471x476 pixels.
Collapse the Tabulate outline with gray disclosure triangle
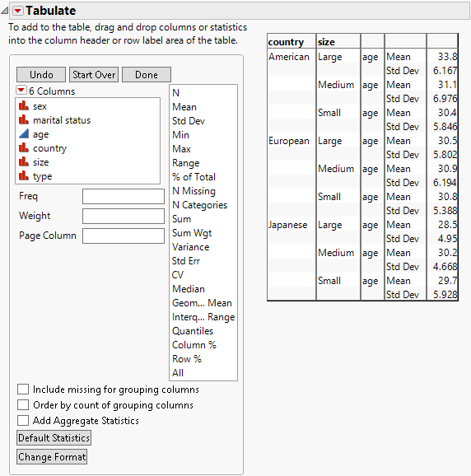(5, 11)
